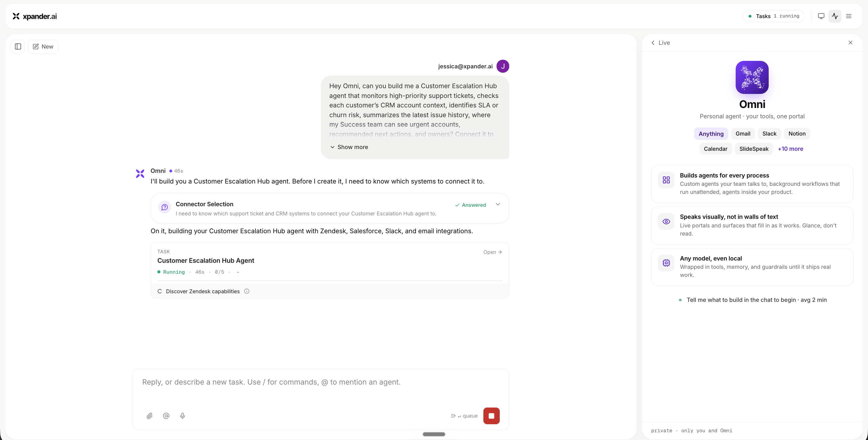Focus the reply message input field
Screen dimensions: 868x440
320,382
